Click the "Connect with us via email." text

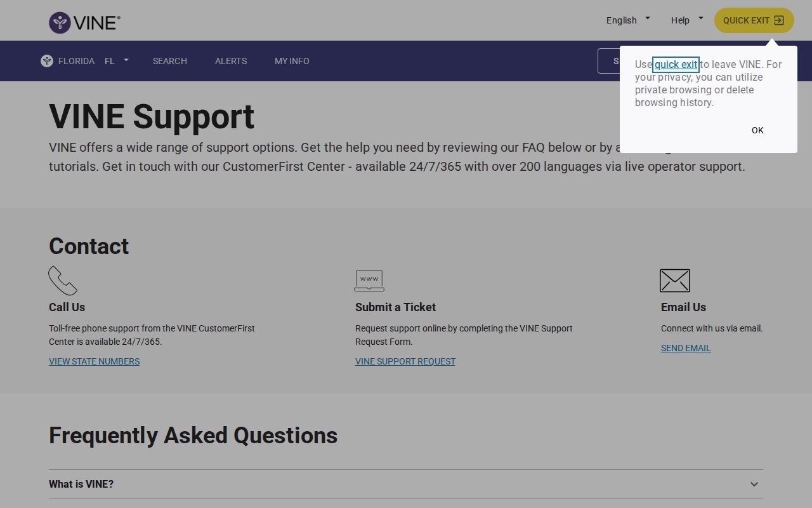coord(712,328)
